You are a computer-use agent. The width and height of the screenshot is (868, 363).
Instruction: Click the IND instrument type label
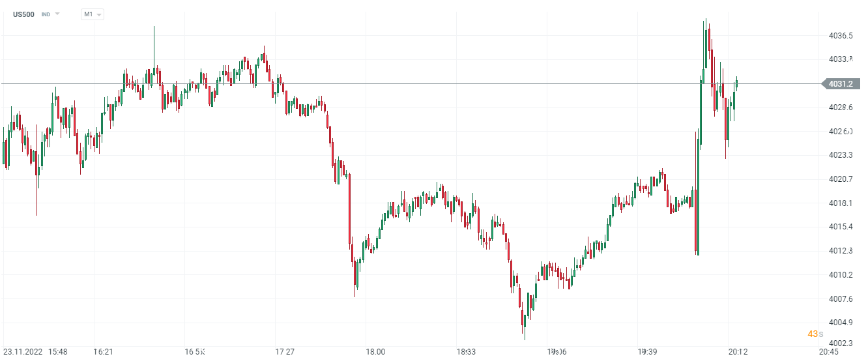[x=46, y=14]
